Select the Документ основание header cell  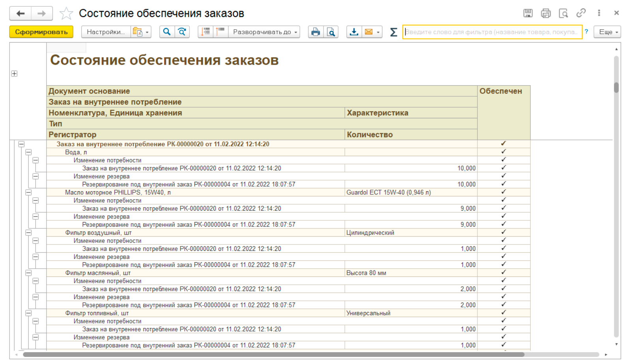tap(262, 91)
